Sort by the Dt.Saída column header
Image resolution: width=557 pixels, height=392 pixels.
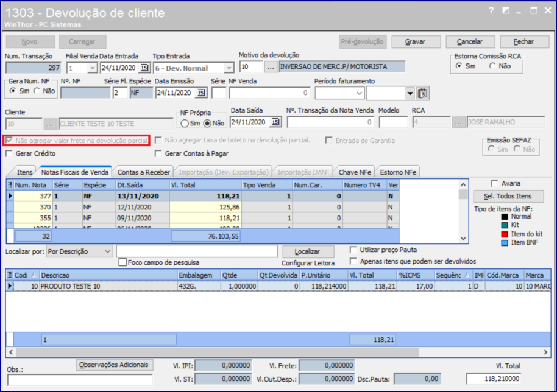[143, 185]
